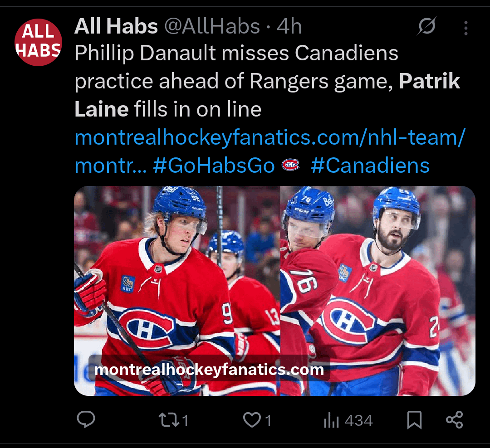Open the montrealhockeyfanatics.com/nhl-team link
490x448 pixels.
click(269, 137)
